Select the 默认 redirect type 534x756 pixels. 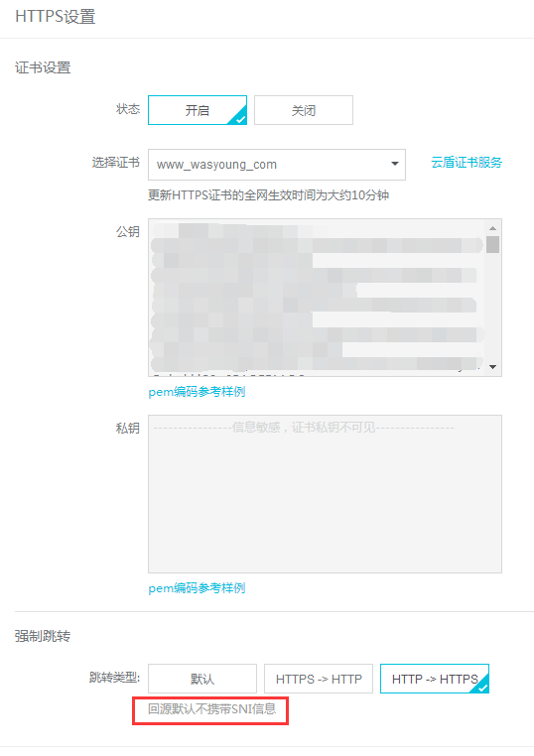202,679
